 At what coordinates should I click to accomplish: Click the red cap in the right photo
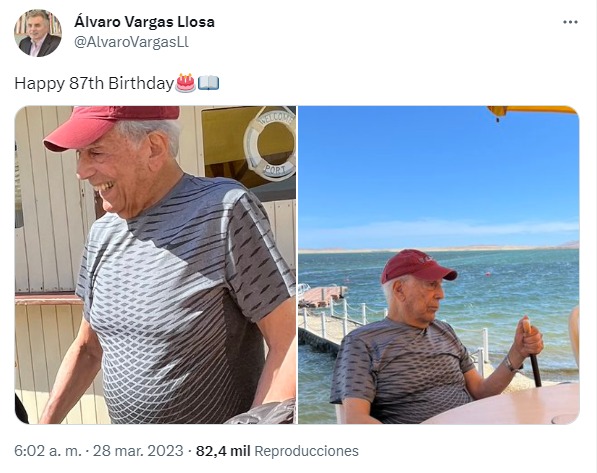coord(417,265)
